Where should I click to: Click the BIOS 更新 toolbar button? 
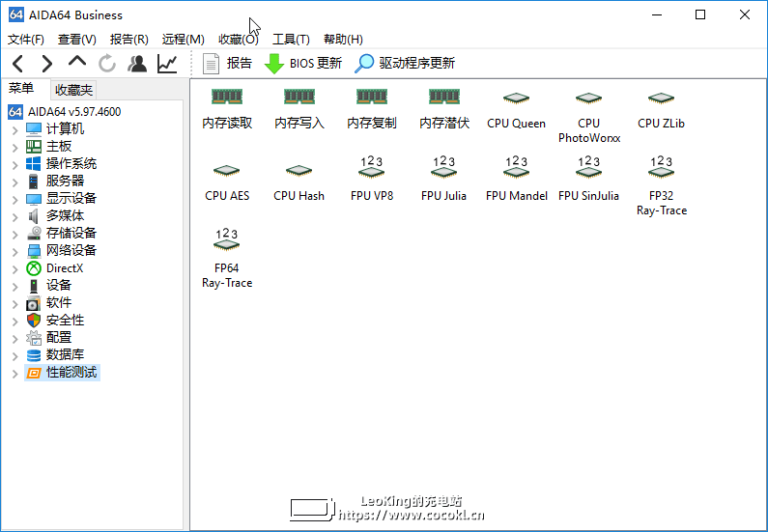pyautogui.click(x=303, y=63)
